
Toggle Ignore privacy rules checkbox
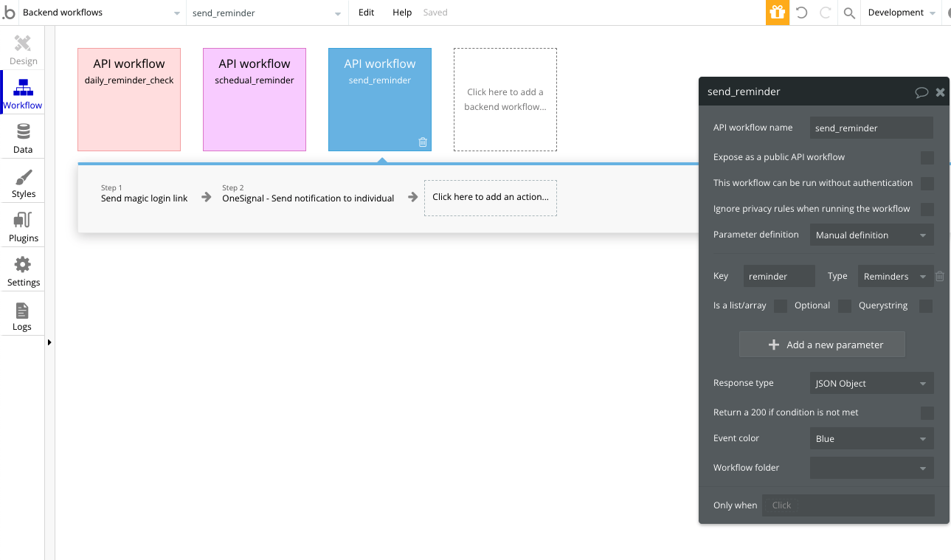[927, 209]
